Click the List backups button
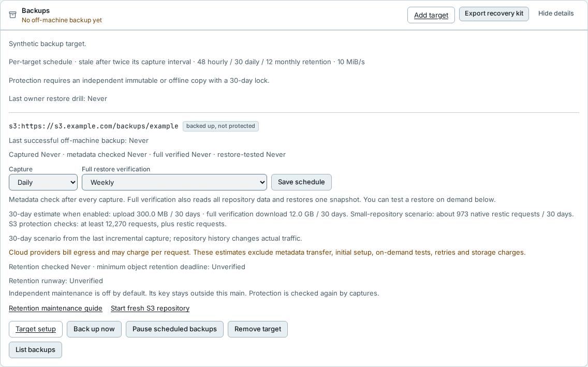 35,350
